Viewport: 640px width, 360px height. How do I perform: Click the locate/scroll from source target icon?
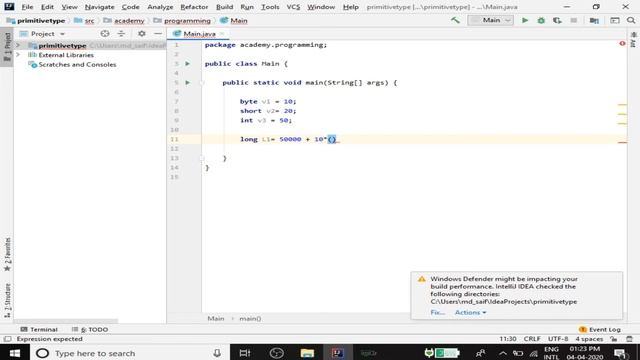[105, 33]
